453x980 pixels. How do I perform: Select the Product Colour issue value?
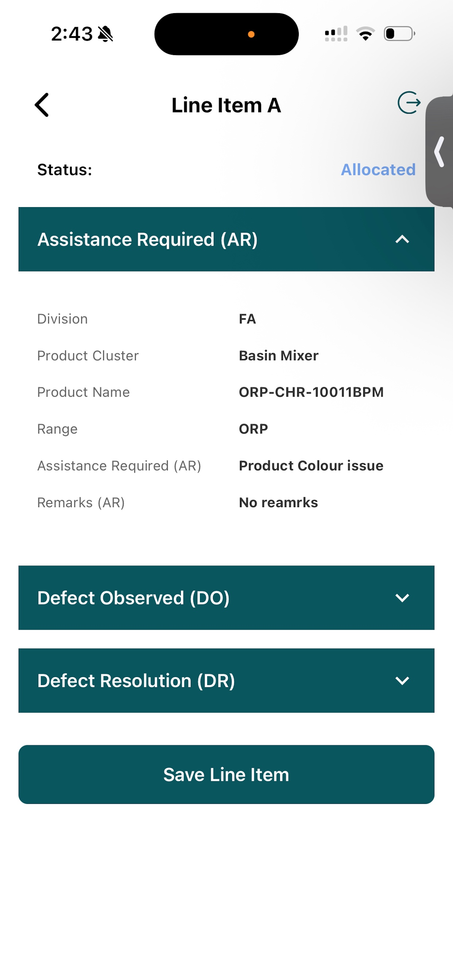[x=311, y=466]
